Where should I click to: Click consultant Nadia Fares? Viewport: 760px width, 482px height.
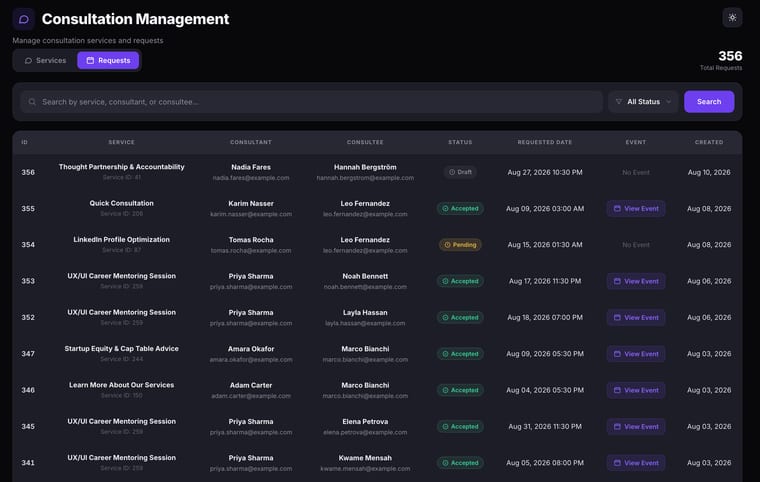(251, 167)
